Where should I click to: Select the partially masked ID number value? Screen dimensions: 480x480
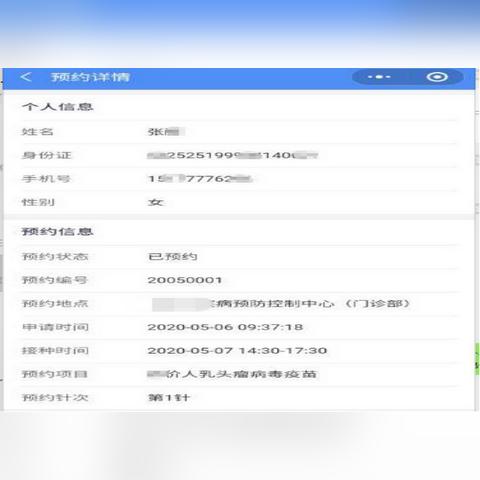[x=233, y=155]
